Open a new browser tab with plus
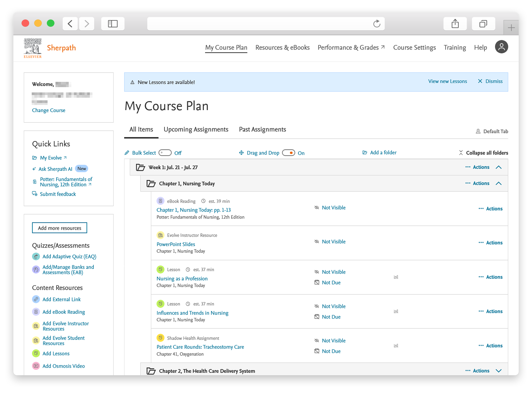The height and width of the screenshot is (401, 532). click(x=511, y=28)
